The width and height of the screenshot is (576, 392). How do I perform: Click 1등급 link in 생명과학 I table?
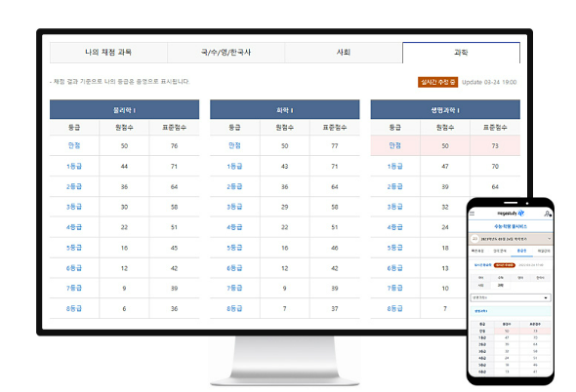394,167
